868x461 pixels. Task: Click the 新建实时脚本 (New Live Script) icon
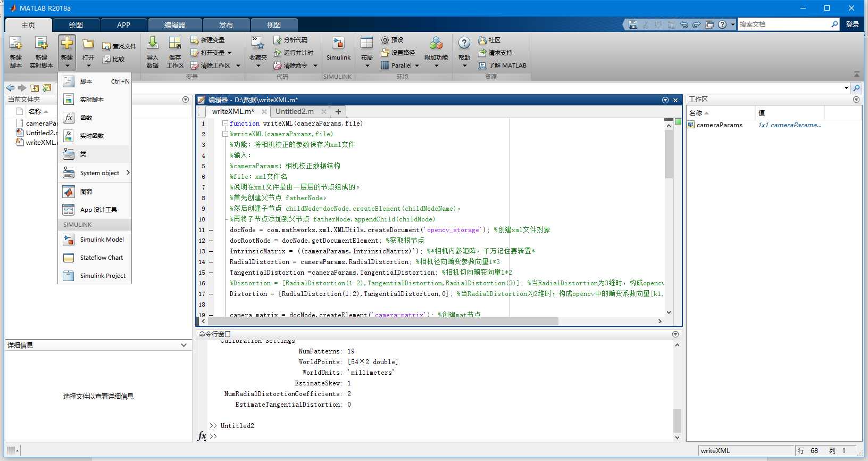(41, 44)
